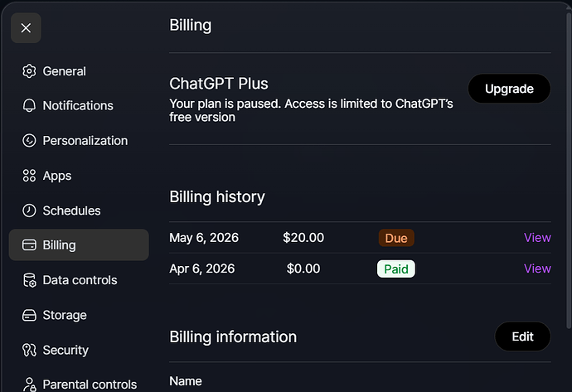572x392 pixels.
Task: Click the Security key icon
Action: [29, 350]
